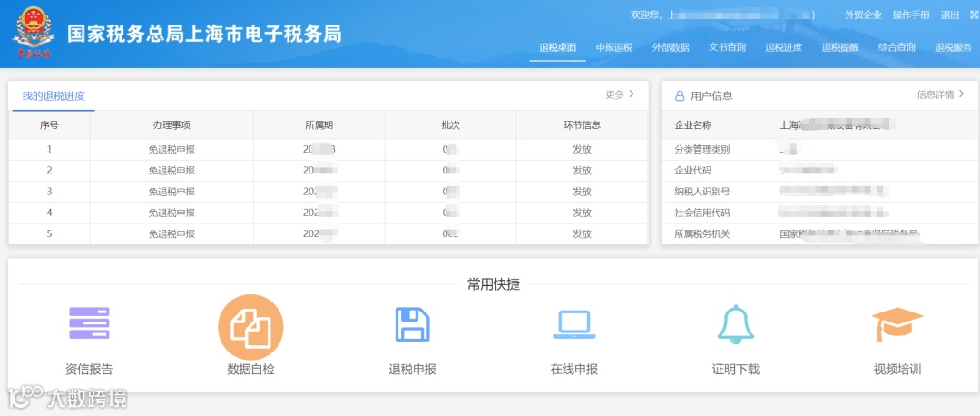Click 免退税申报 in row 1
The height and width of the screenshot is (416, 980).
(x=171, y=150)
